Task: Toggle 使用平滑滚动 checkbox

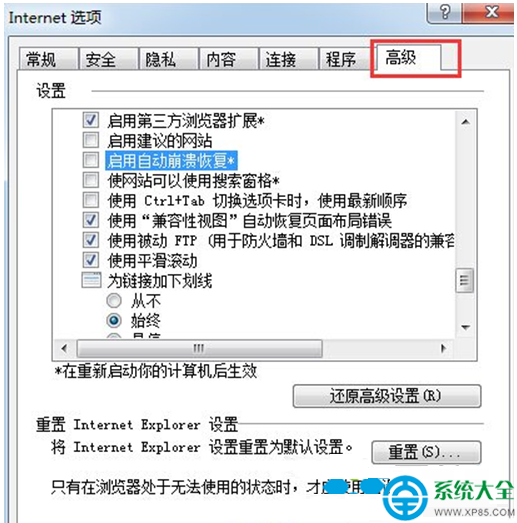Action: 91,260
